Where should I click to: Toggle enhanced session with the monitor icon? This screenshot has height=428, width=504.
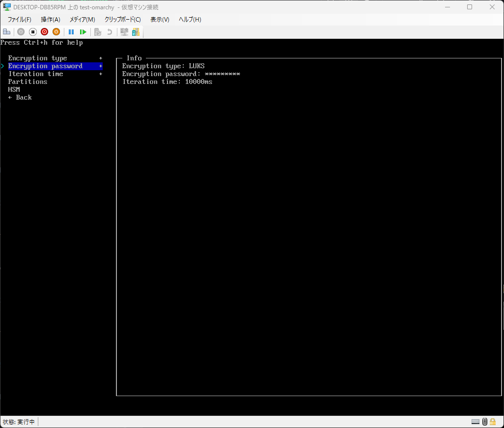(x=124, y=32)
